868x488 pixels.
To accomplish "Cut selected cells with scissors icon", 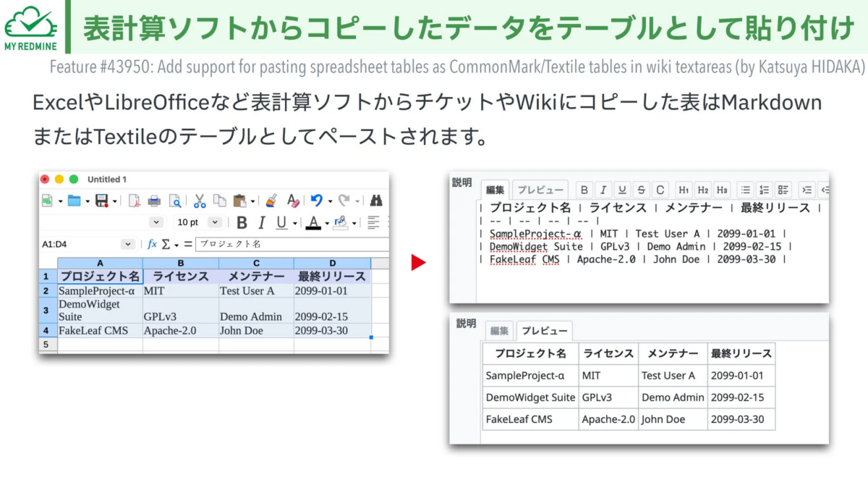I will 200,201.
